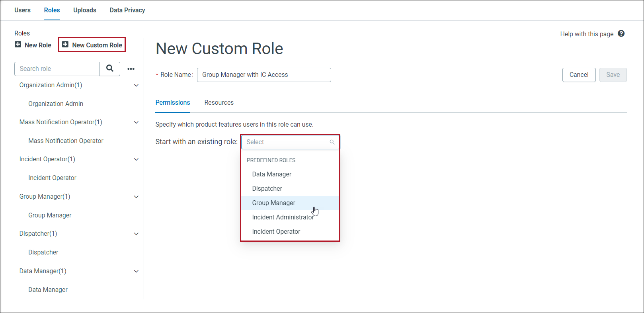644x313 pixels.
Task: Collapse the Data Manager(1) group chevron
Action: click(x=136, y=271)
